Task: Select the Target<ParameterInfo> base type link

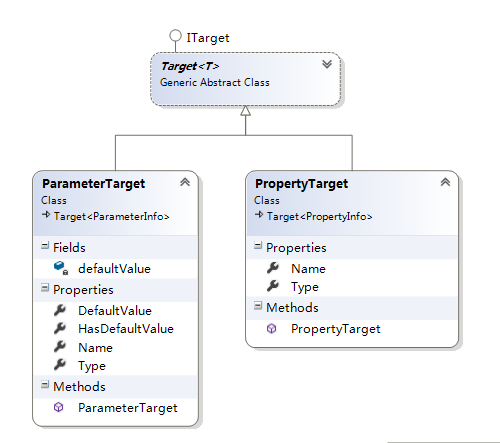Action: point(112,217)
